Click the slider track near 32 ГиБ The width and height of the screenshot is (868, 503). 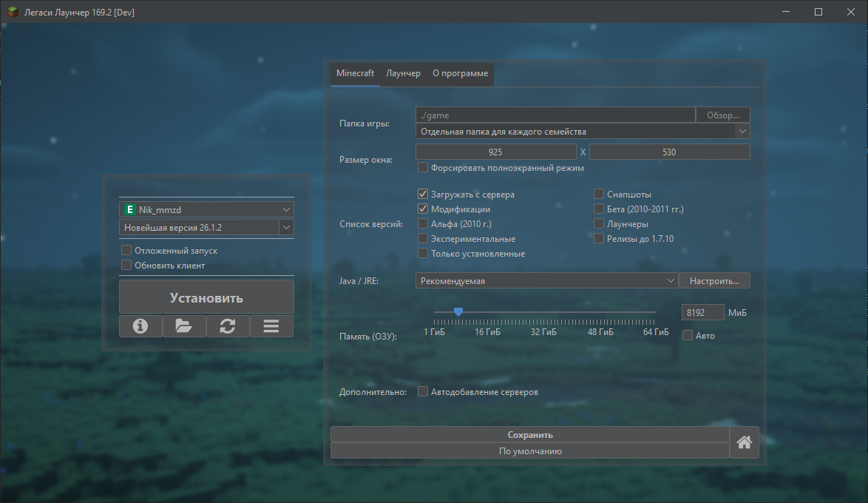[543, 312]
